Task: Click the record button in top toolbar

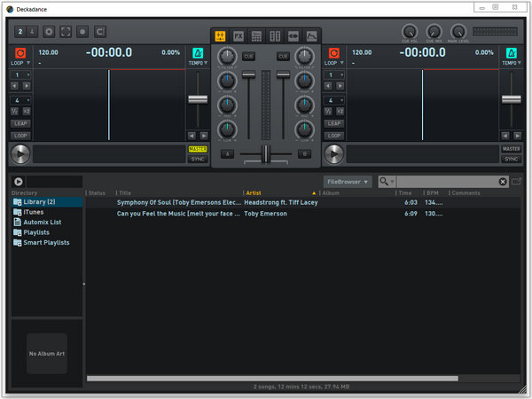Action: [82, 31]
